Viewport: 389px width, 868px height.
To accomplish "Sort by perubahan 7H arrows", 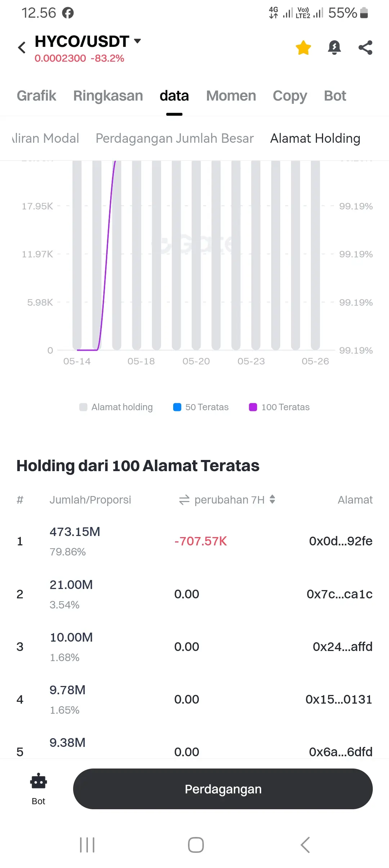I will coord(272,500).
